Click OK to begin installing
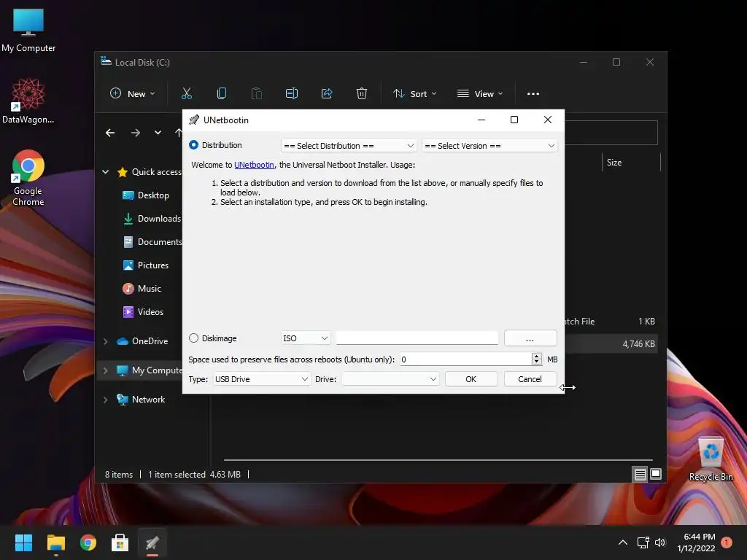 tap(471, 379)
